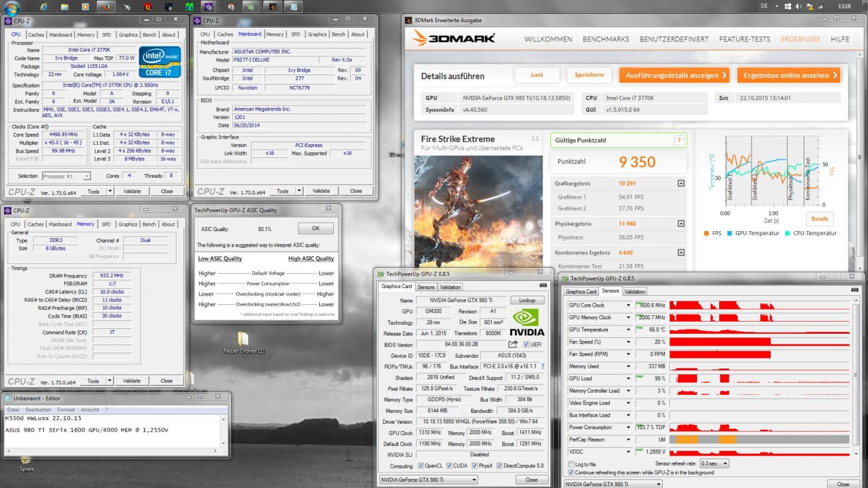Switch to Caches tab in CPU-Z CPU window
This screenshot has width=868, height=488.
pos(36,35)
